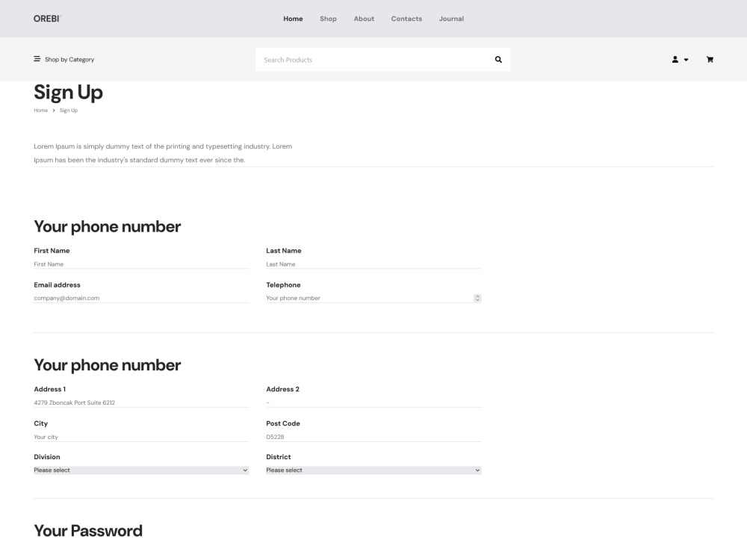Image resolution: width=747 pixels, height=560 pixels.
Task: Click the Sign Up page heading
Action: [68, 93]
